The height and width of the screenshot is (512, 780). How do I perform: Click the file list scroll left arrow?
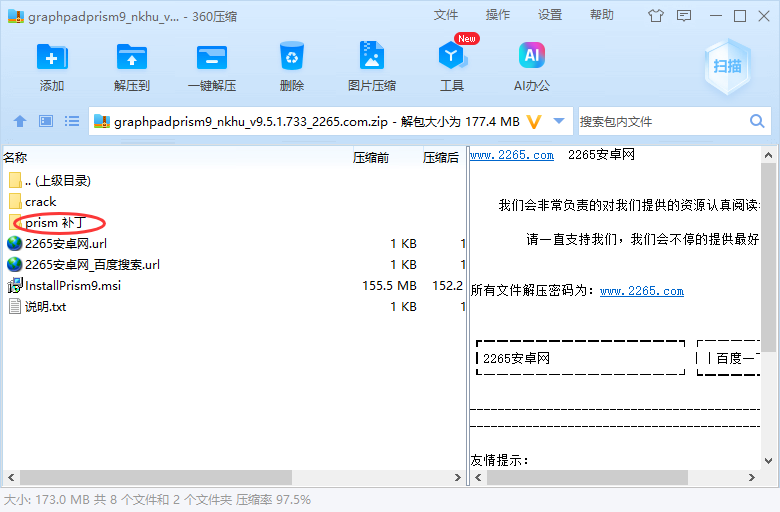click(10, 478)
